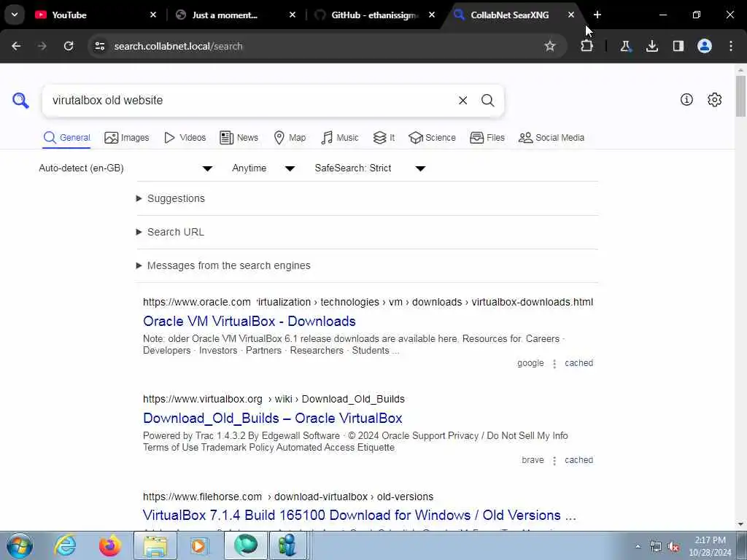Image resolution: width=747 pixels, height=560 pixels.
Task: Open Chrome Labs flask icon
Action: [x=625, y=46]
